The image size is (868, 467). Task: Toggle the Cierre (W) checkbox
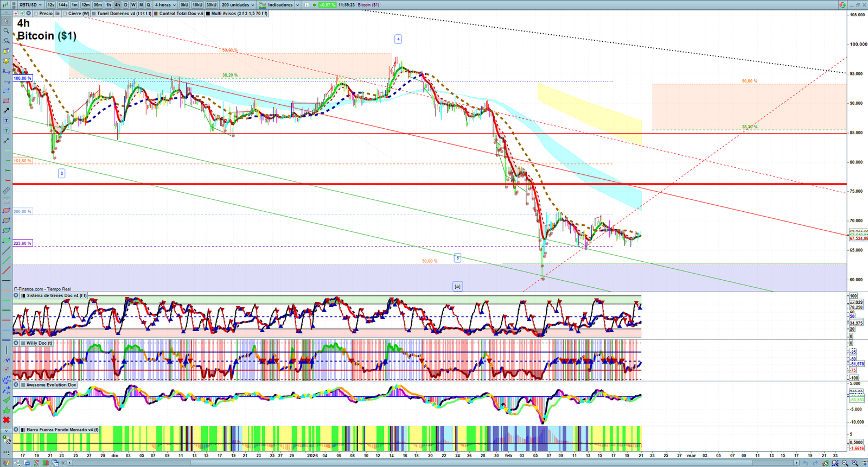[x=65, y=14]
